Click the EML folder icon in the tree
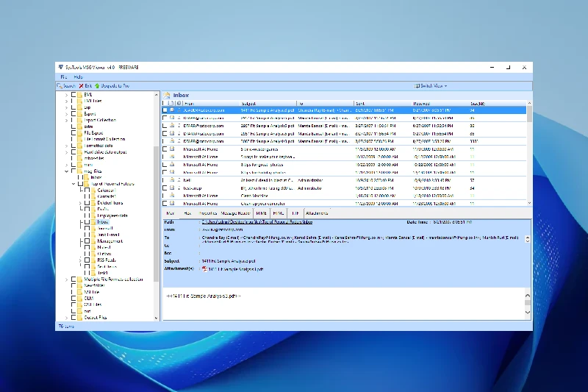This screenshot has width=588, height=392. (x=80, y=95)
